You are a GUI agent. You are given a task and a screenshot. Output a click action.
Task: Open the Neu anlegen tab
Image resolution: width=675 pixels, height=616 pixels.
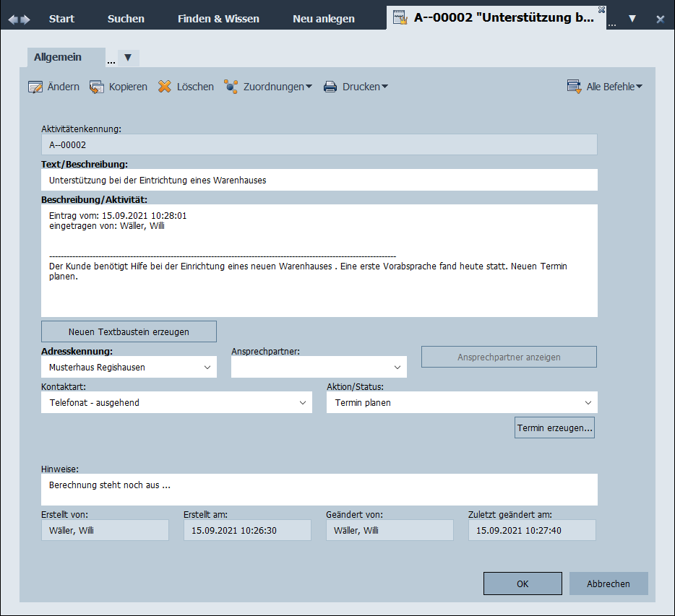pos(324,19)
